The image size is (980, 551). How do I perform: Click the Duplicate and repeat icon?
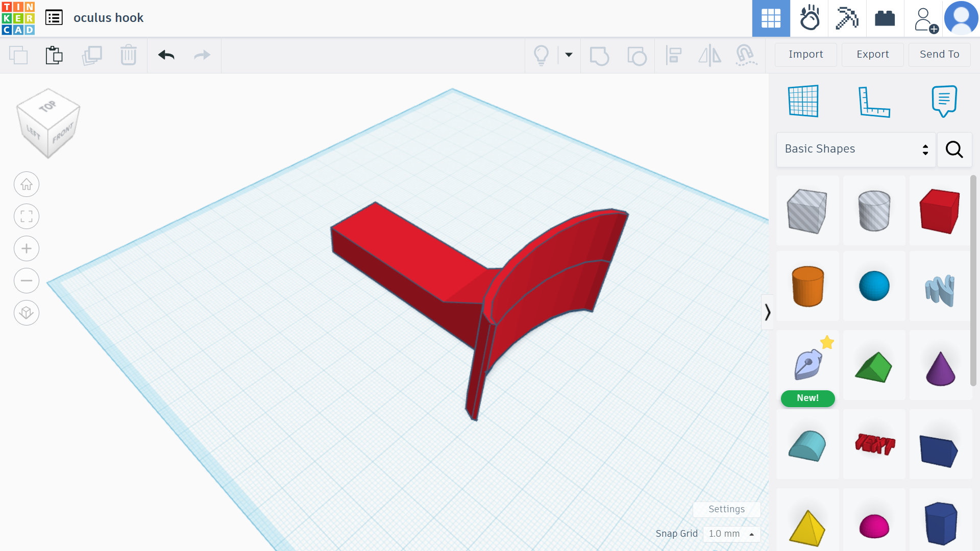[x=92, y=55]
